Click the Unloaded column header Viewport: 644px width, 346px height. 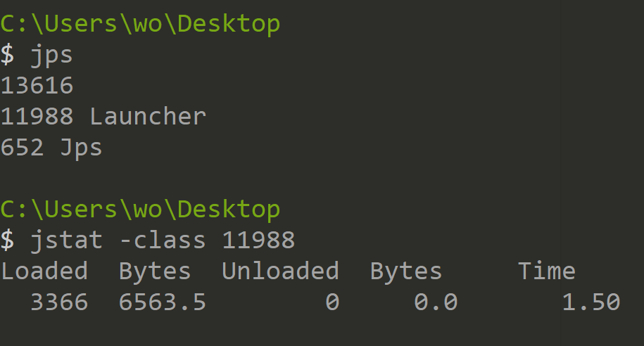pyautogui.click(x=280, y=271)
